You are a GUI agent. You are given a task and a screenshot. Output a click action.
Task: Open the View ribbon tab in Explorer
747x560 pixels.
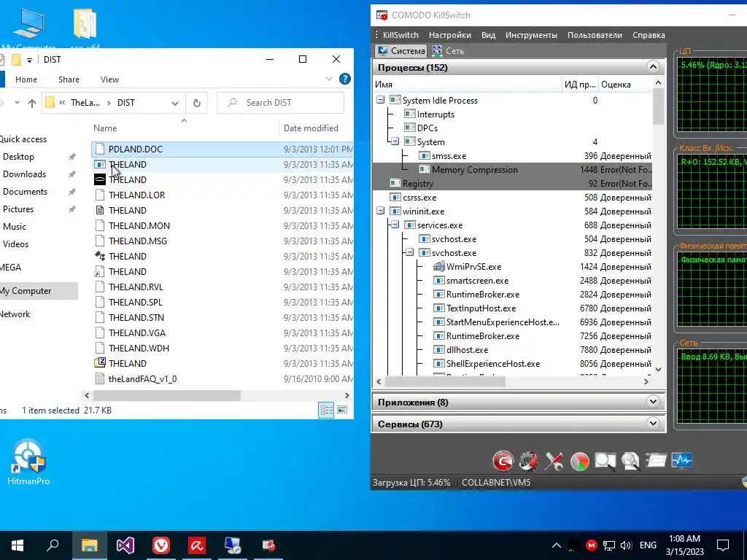pyautogui.click(x=109, y=79)
